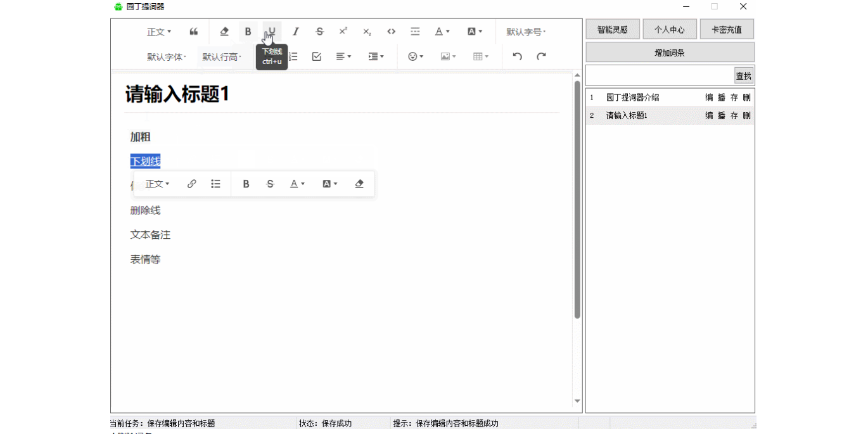Click the link icon in the floating toolbar

(192, 184)
